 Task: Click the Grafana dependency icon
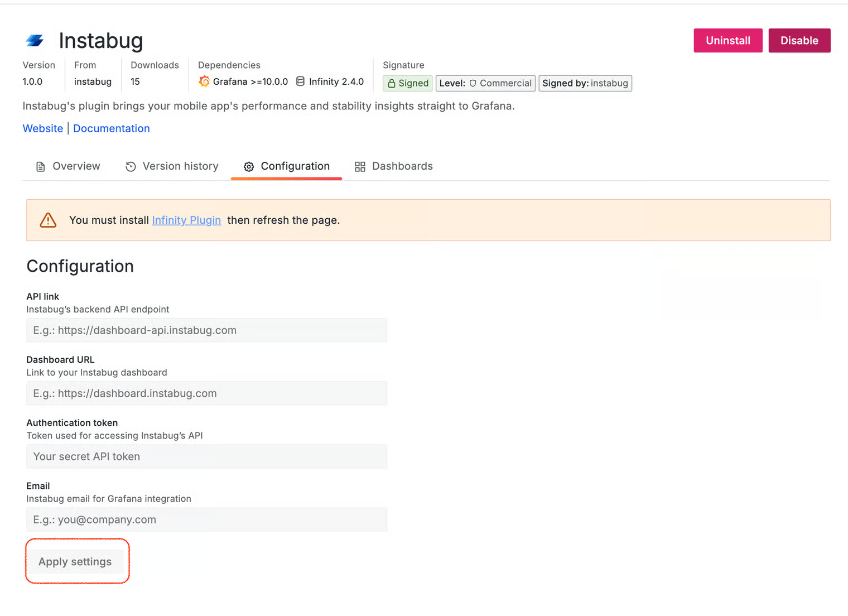(204, 81)
